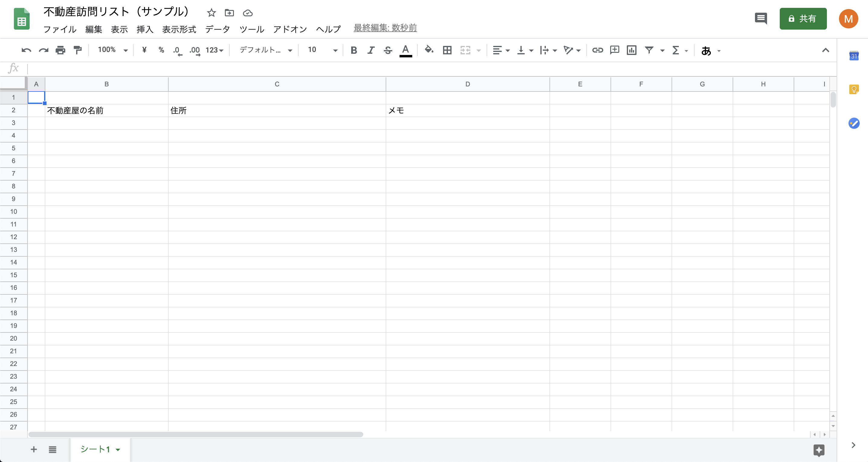Add a new sheet with plus button
Screen dimensions: 868x462
tap(34, 449)
